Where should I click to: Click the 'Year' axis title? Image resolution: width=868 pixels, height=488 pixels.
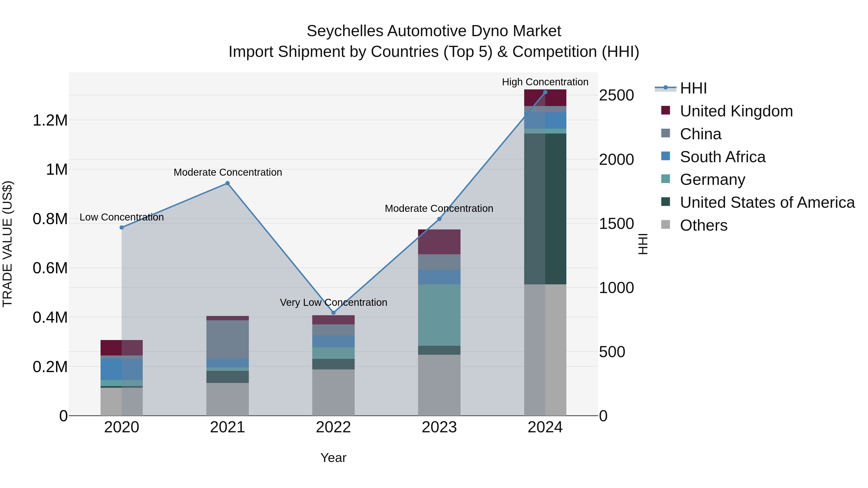334,458
